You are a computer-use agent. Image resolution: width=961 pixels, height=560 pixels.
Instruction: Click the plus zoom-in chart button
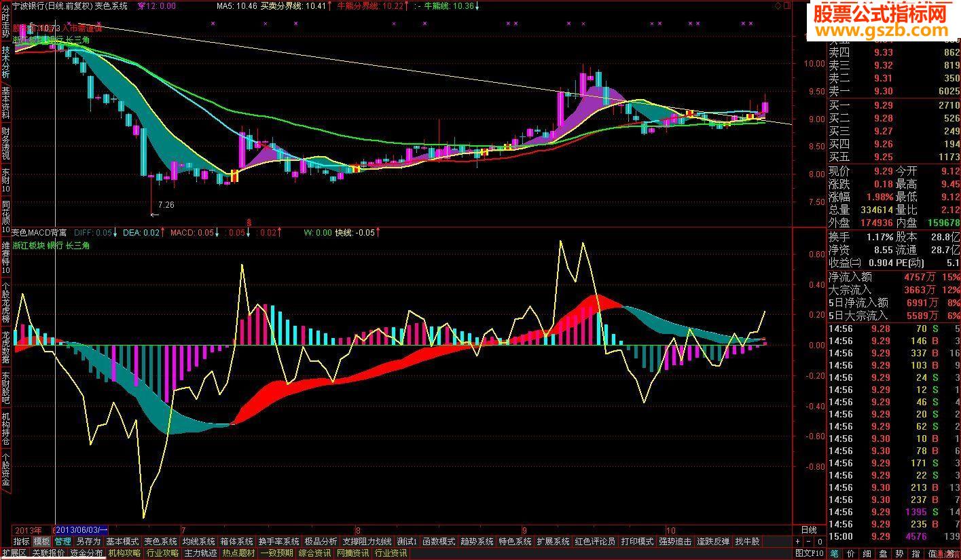(x=797, y=542)
